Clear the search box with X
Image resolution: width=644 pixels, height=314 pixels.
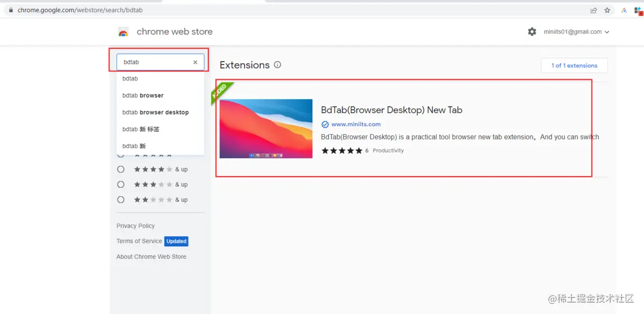(x=195, y=62)
